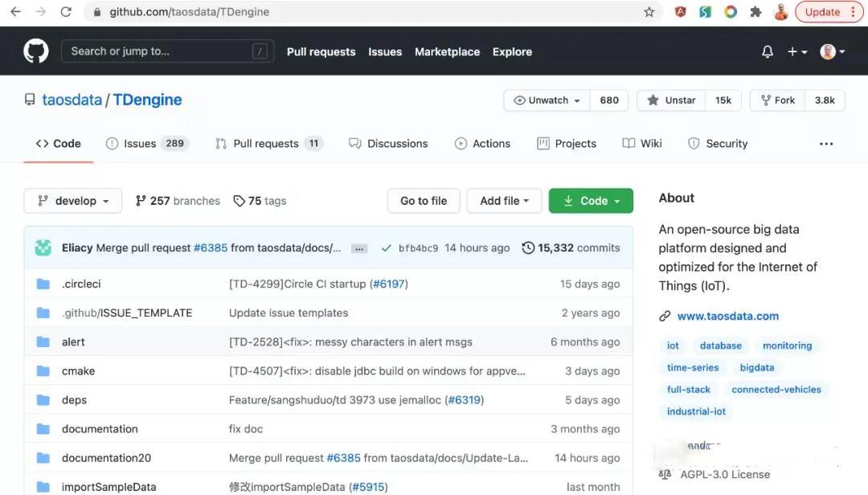Open the alert folder icon
868x495 pixels.
point(43,342)
